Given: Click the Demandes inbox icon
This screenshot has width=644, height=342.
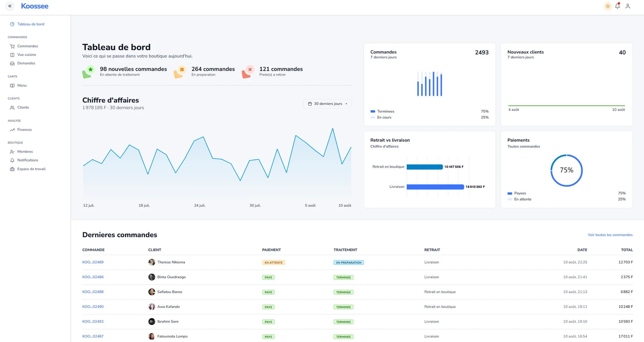Looking at the screenshot, I should [12, 64].
